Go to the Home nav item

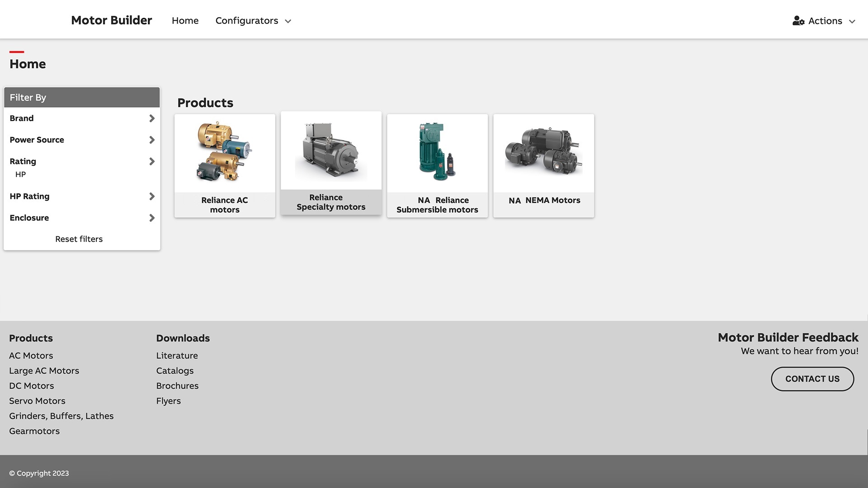(185, 21)
